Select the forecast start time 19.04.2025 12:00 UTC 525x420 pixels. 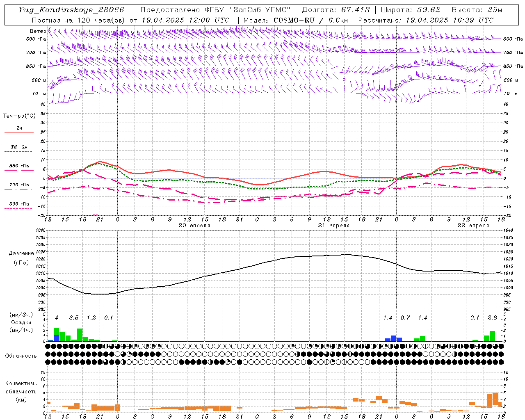pyautogui.click(x=185, y=20)
